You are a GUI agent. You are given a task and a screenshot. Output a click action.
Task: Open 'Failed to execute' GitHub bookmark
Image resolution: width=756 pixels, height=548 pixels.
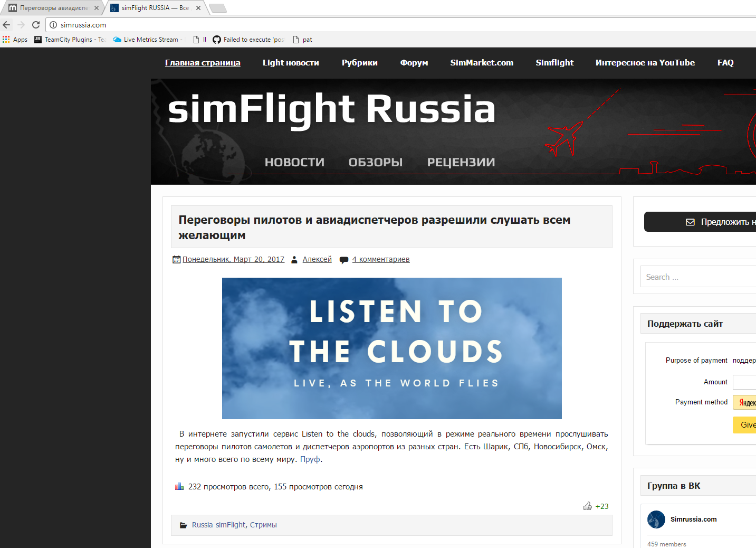tap(248, 40)
